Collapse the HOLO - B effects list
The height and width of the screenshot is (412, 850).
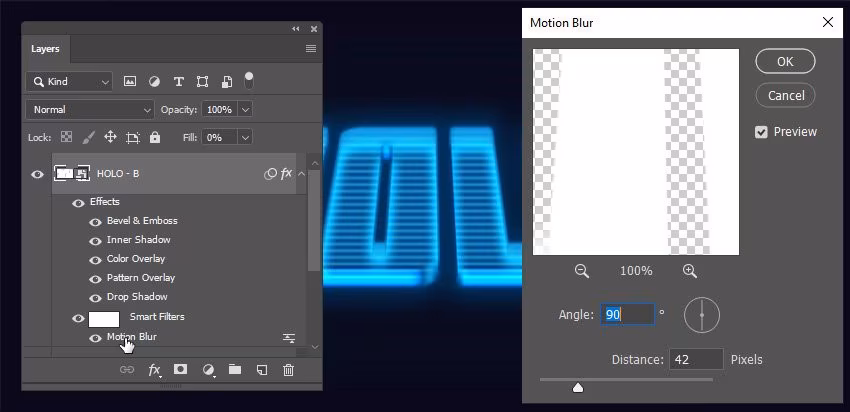[x=301, y=174]
